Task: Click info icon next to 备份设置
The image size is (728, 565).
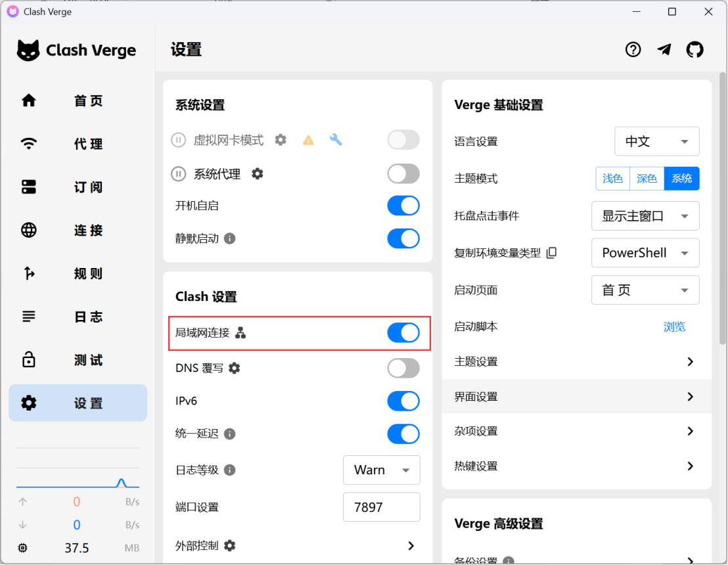Action: click(509, 560)
